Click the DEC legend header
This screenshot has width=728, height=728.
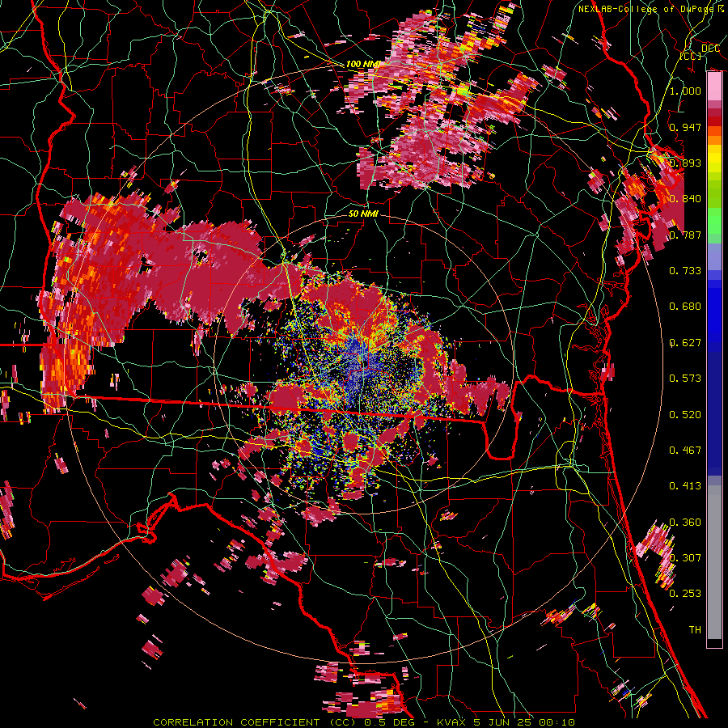click(x=710, y=49)
